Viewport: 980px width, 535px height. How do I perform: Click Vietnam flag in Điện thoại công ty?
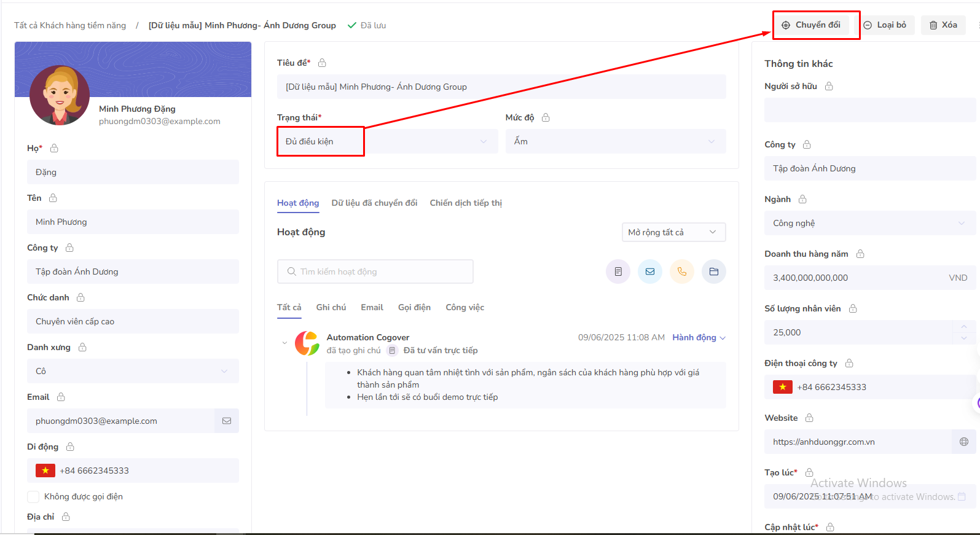click(x=783, y=387)
